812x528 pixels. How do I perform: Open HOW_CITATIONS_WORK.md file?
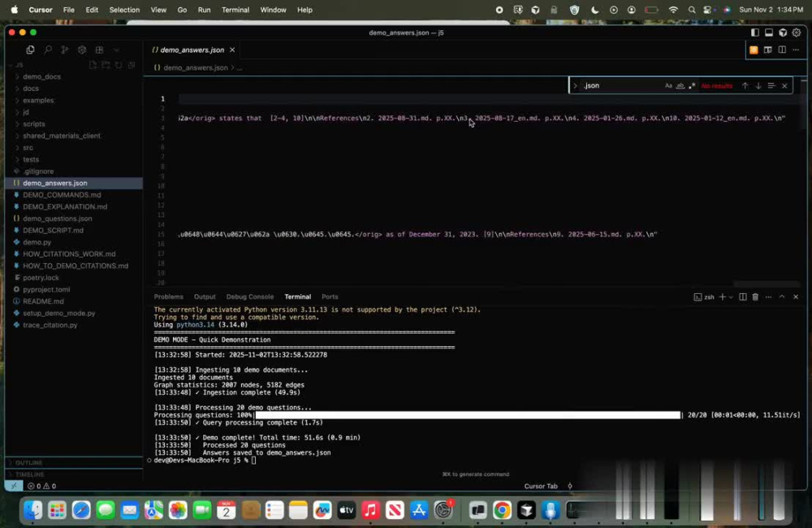pos(69,254)
